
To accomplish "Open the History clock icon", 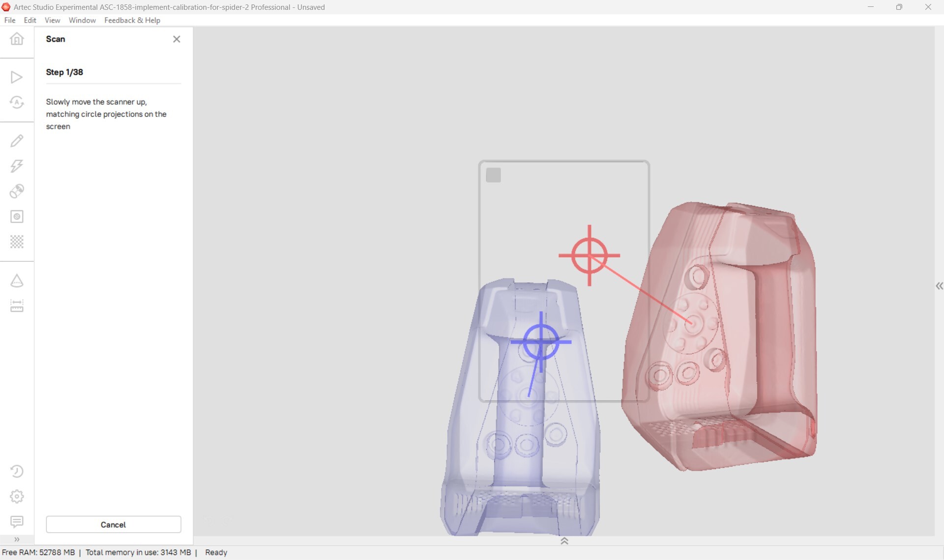I will pos(17,471).
